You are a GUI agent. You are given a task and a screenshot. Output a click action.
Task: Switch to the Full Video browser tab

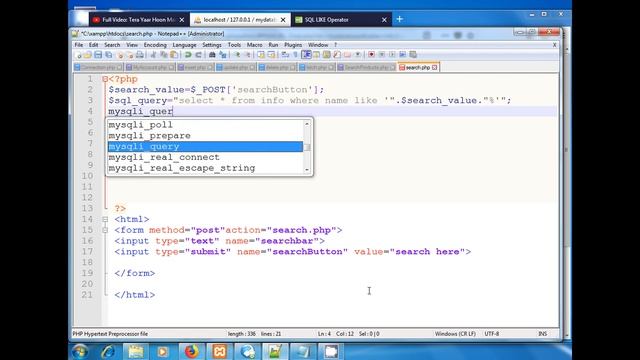coord(138,20)
